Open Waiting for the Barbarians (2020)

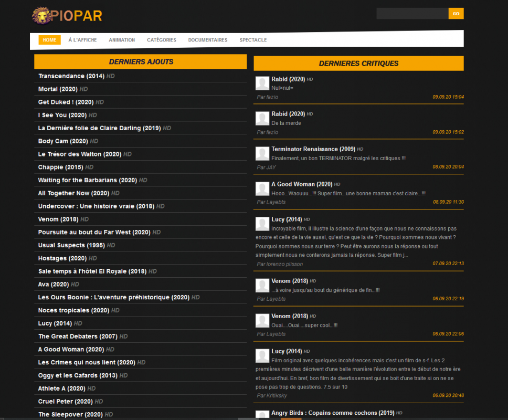point(88,180)
